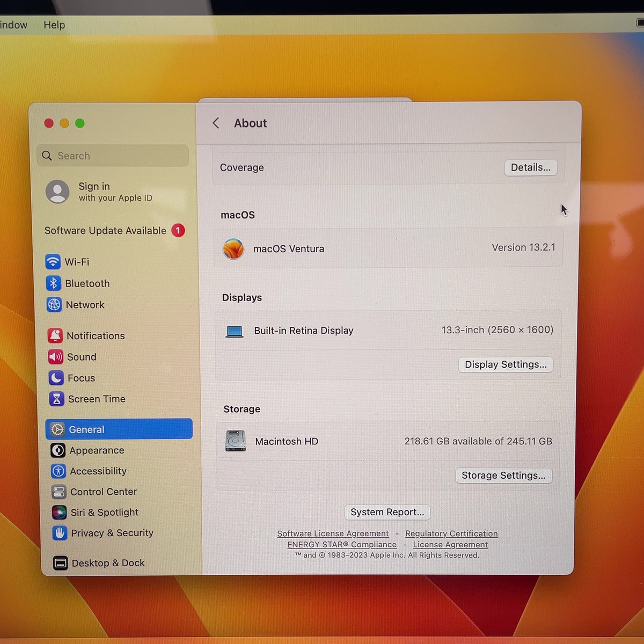Open Wi-Fi settings icon in sidebar
Image resolution: width=644 pixels, height=644 pixels.
tap(53, 262)
